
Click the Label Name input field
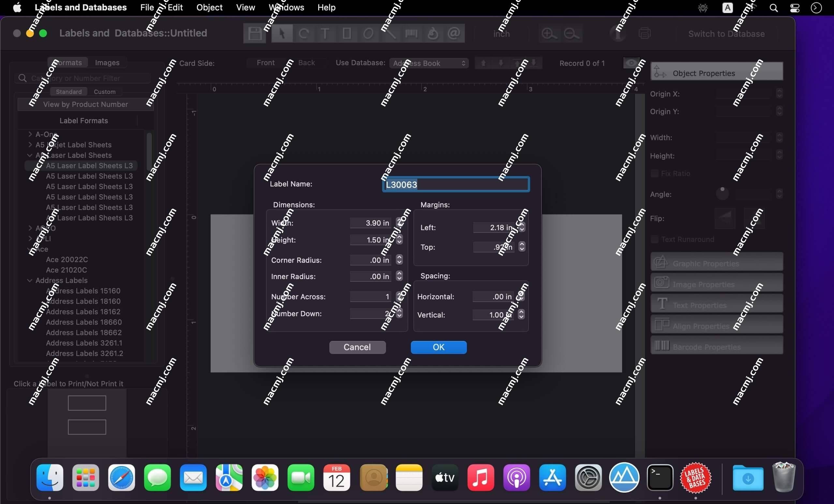tap(456, 184)
